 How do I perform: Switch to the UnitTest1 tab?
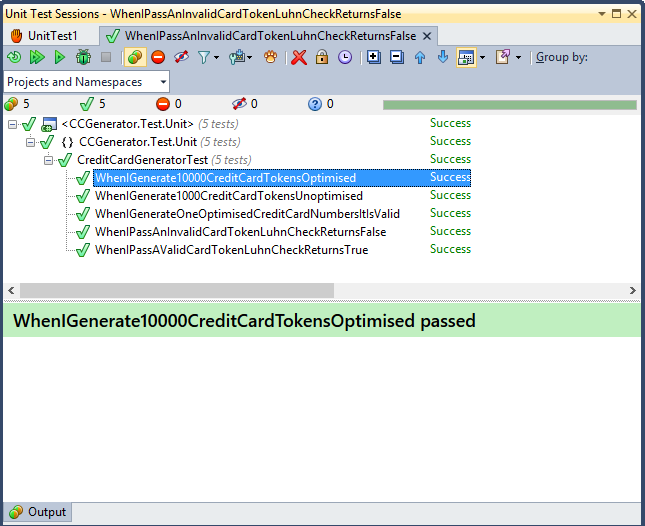click(45, 35)
